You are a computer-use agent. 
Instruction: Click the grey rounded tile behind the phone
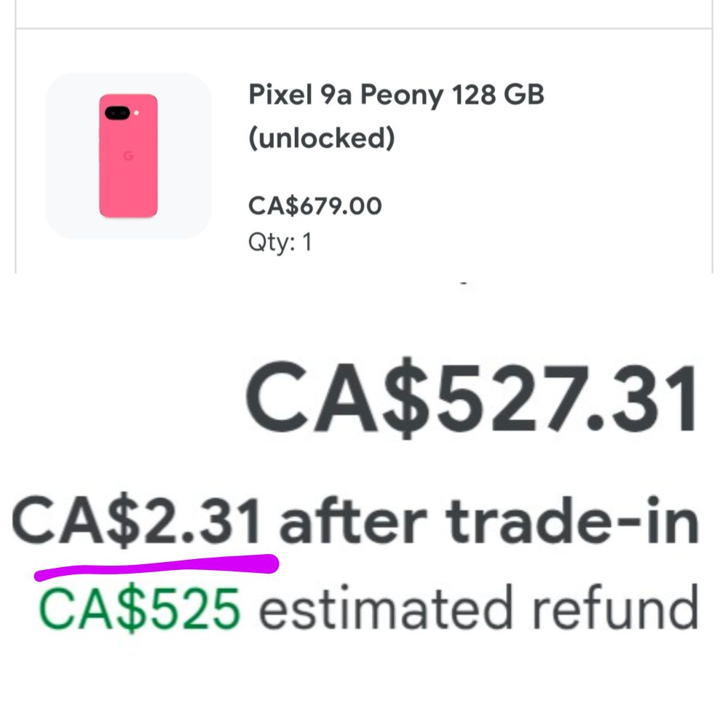click(128, 156)
